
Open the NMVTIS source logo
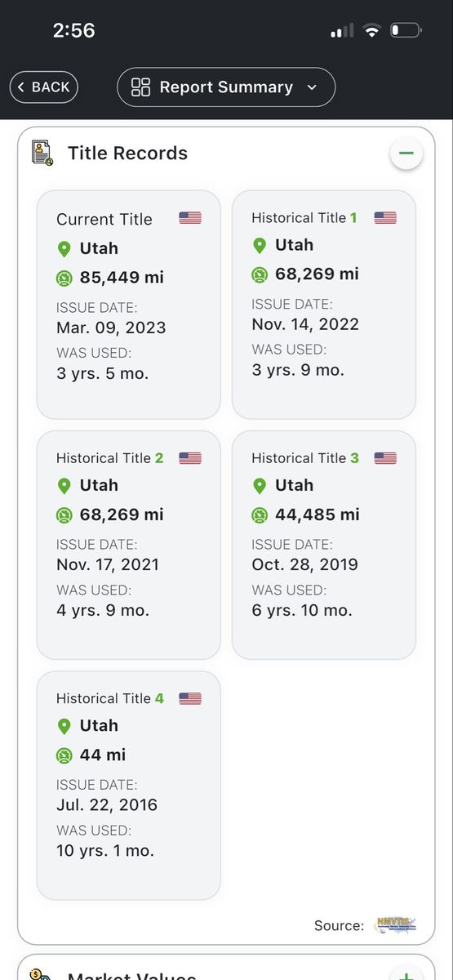pyautogui.click(x=394, y=924)
